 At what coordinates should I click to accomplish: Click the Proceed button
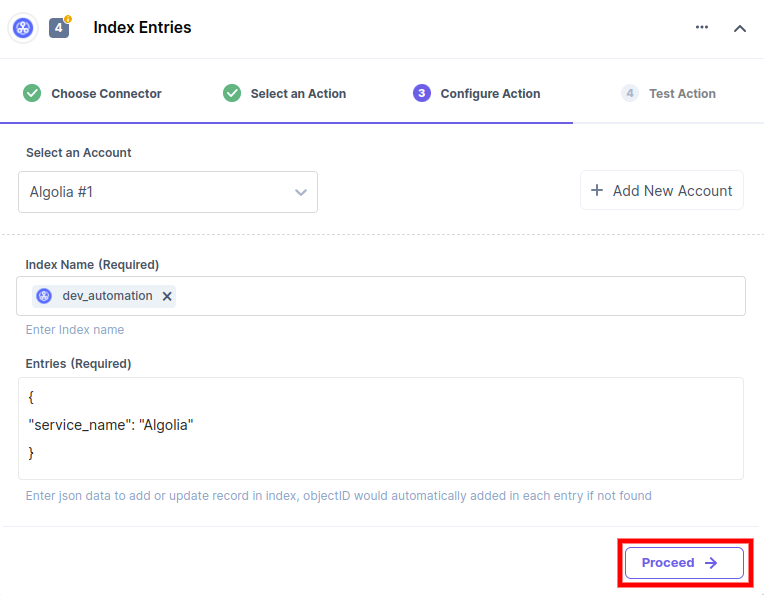tap(684, 563)
